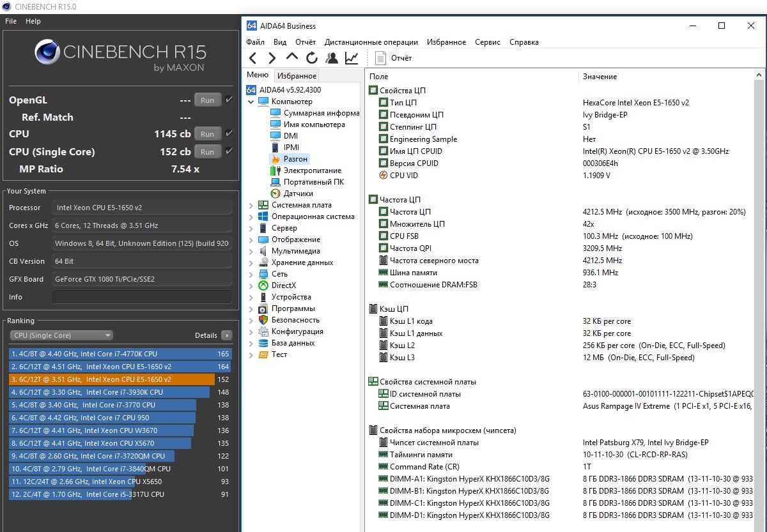Run the CPU (Single Core) test
This screenshot has width=767, height=532.
click(207, 152)
